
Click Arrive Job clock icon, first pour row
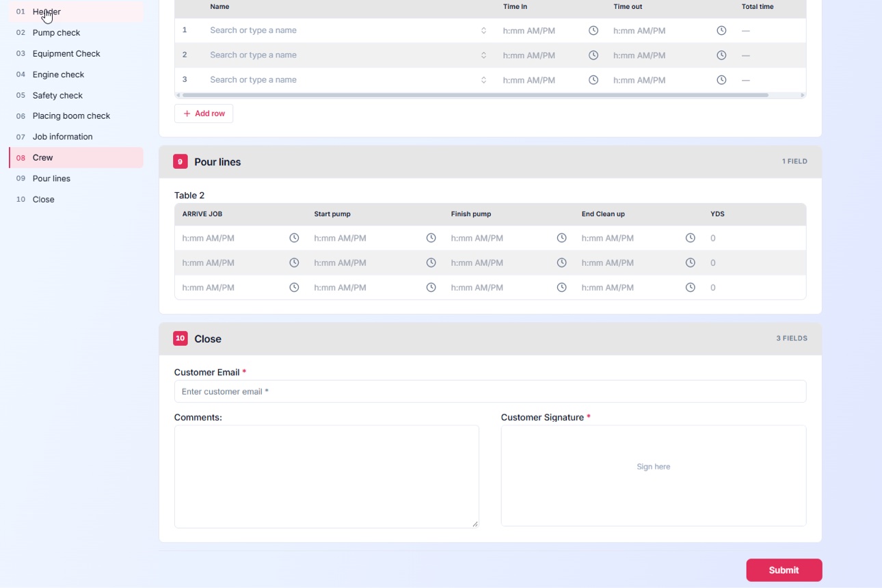point(294,238)
